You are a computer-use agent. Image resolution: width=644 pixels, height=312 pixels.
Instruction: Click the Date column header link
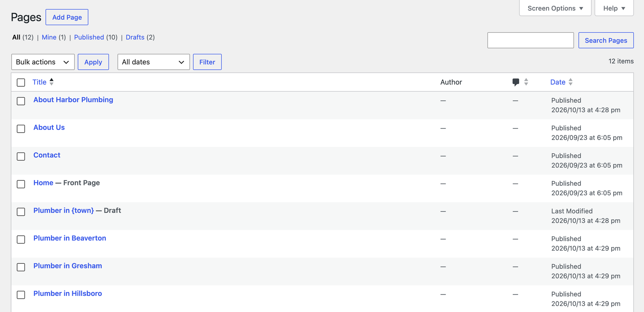click(558, 82)
